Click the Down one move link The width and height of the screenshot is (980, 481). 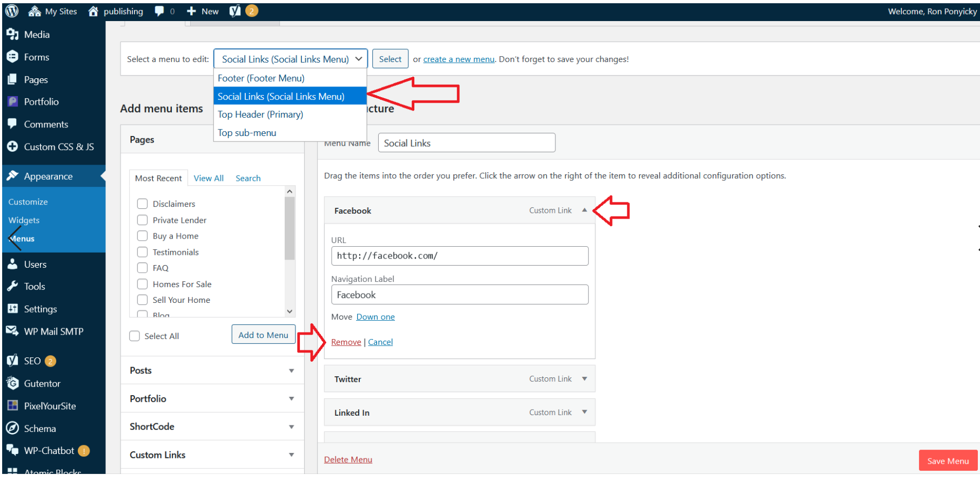coord(375,317)
